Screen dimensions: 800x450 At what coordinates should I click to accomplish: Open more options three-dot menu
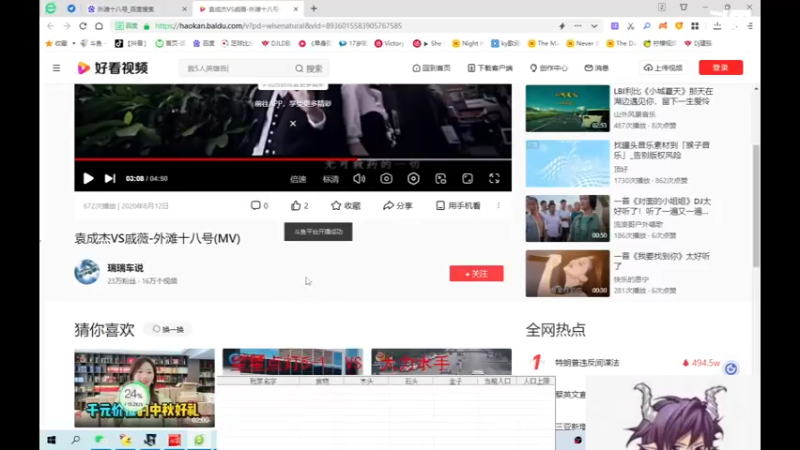pyautogui.click(x=498, y=206)
